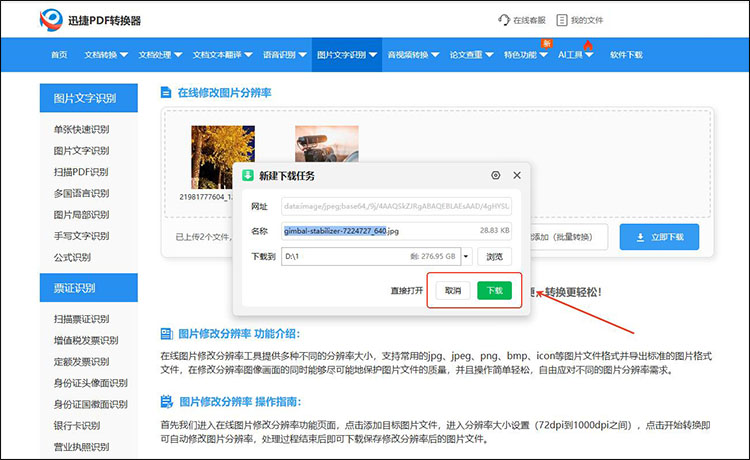Open 多国语言识别 in sidebar
The width and height of the screenshot is (750, 460).
[81, 194]
